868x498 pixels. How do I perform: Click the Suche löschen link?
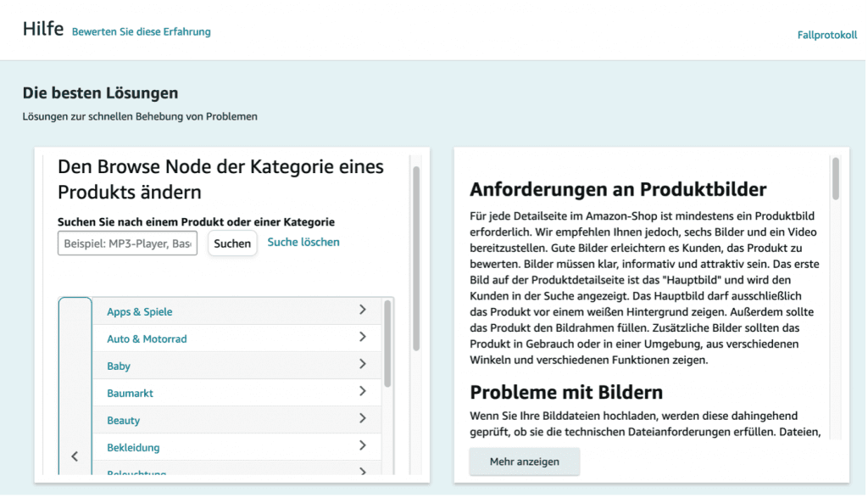point(303,243)
